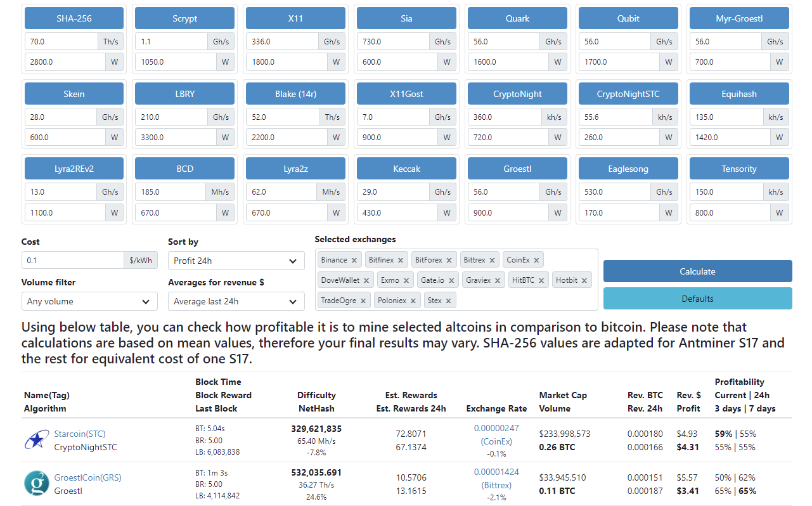Screen dimensions: 812x506
Task: Toggle the Eaglesong algorithm
Action: click(628, 169)
